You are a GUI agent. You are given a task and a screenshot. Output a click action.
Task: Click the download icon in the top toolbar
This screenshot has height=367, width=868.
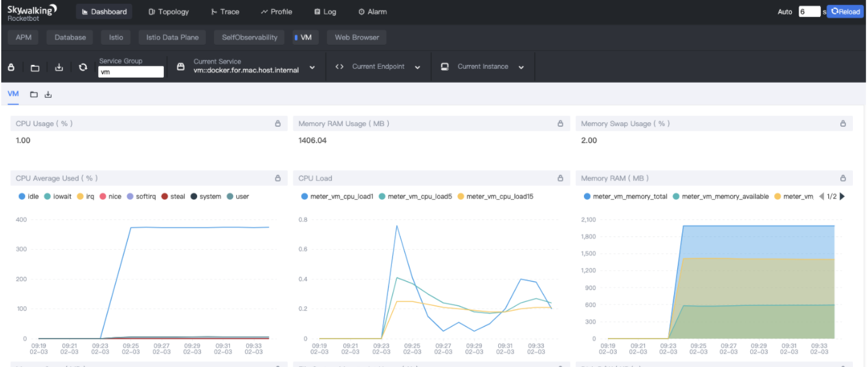point(59,67)
